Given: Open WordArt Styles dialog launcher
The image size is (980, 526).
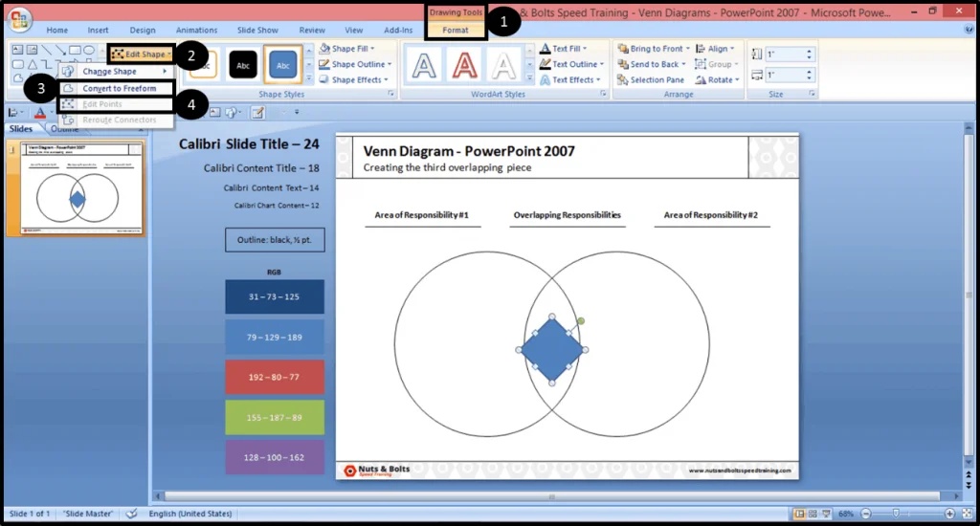Looking at the screenshot, I should click(603, 94).
